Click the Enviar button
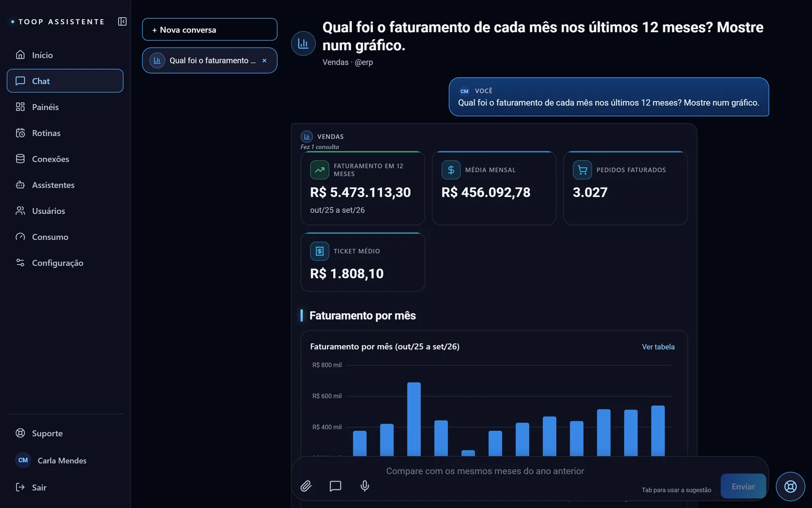This screenshot has height=508, width=812. [743, 486]
